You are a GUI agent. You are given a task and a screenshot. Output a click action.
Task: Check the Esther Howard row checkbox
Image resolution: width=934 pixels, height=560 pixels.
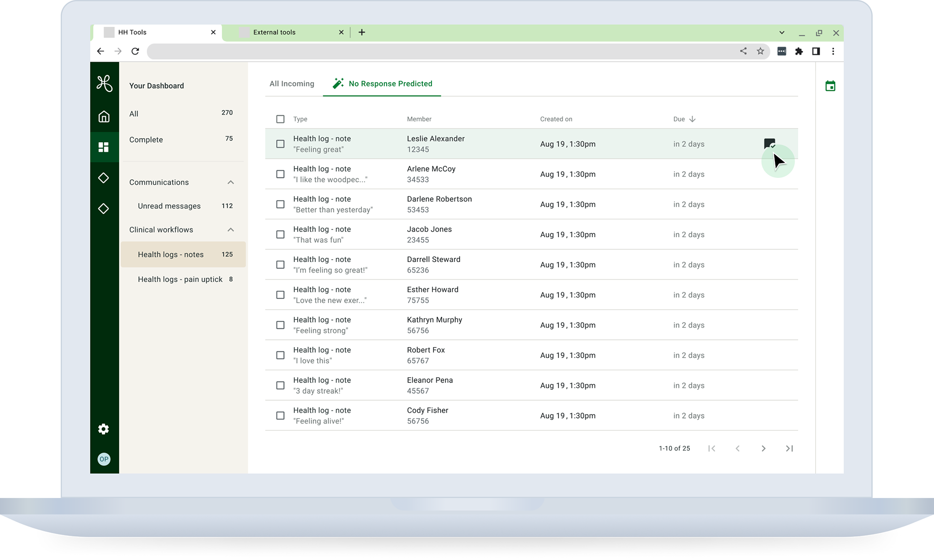click(280, 295)
